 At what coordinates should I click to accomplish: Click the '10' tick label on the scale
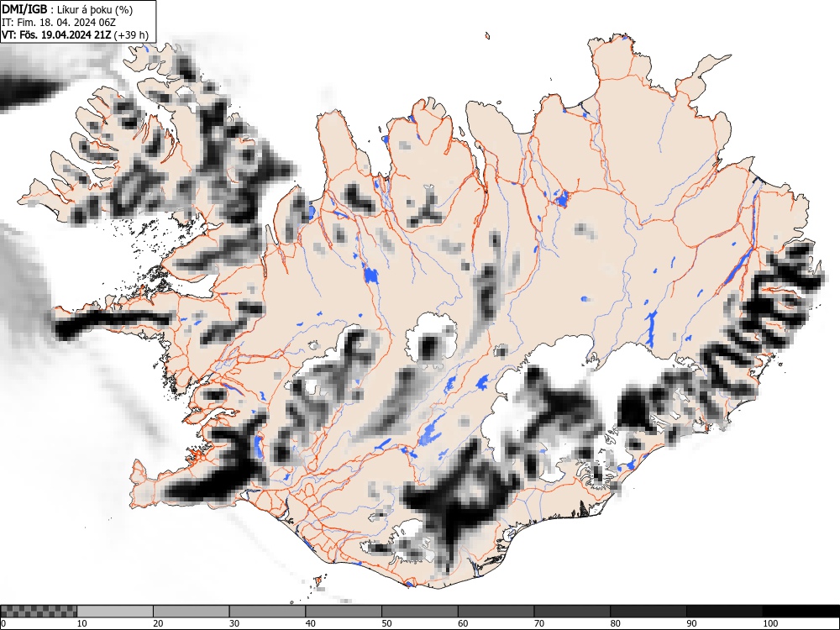82,623
